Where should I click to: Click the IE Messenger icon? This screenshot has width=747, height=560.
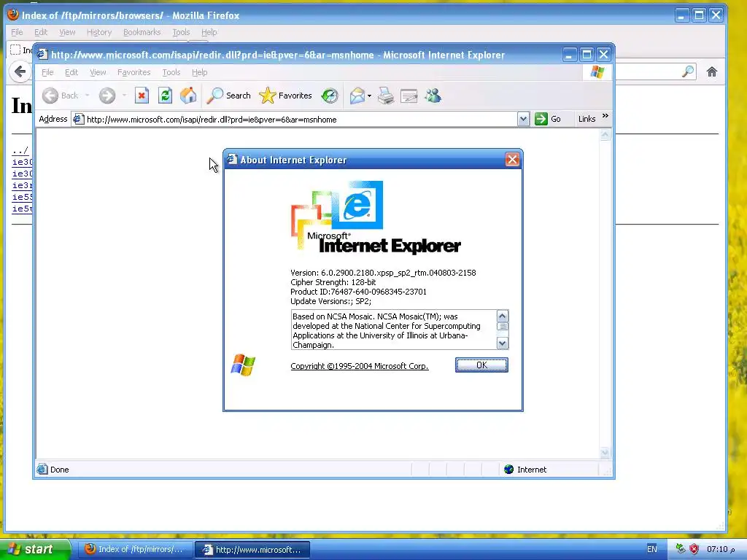click(433, 96)
